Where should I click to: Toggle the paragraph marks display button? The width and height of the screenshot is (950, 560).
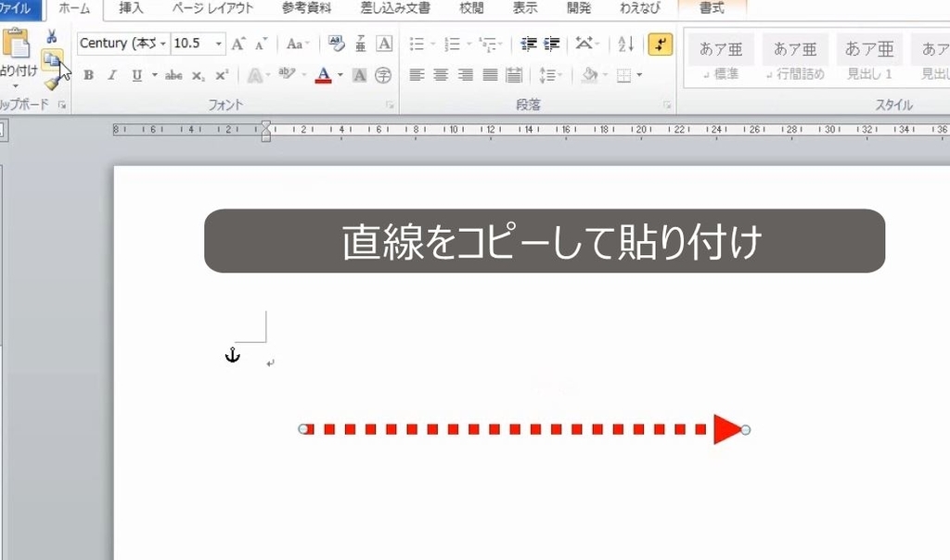pyautogui.click(x=660, y=44)
